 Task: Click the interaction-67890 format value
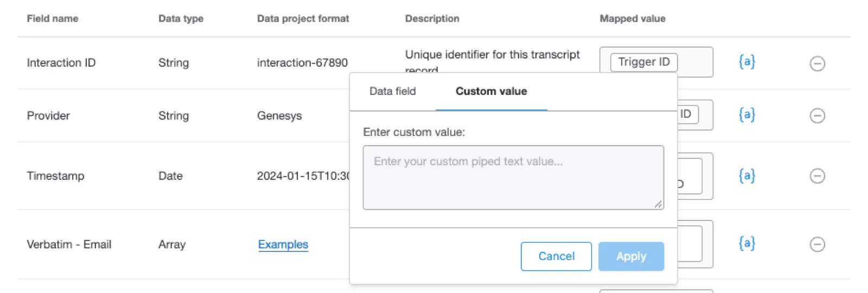(302, 63)
